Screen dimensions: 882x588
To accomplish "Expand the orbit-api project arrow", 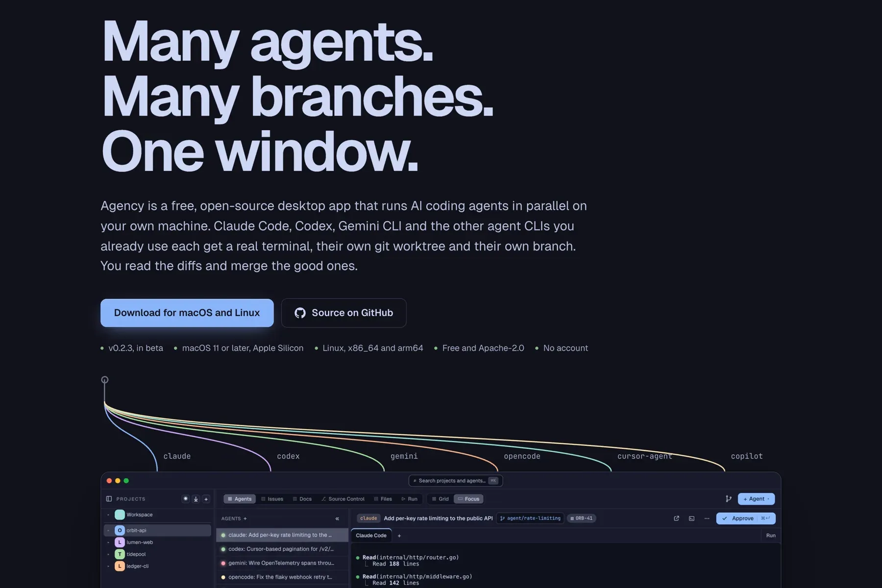I will tap(108, 530).
